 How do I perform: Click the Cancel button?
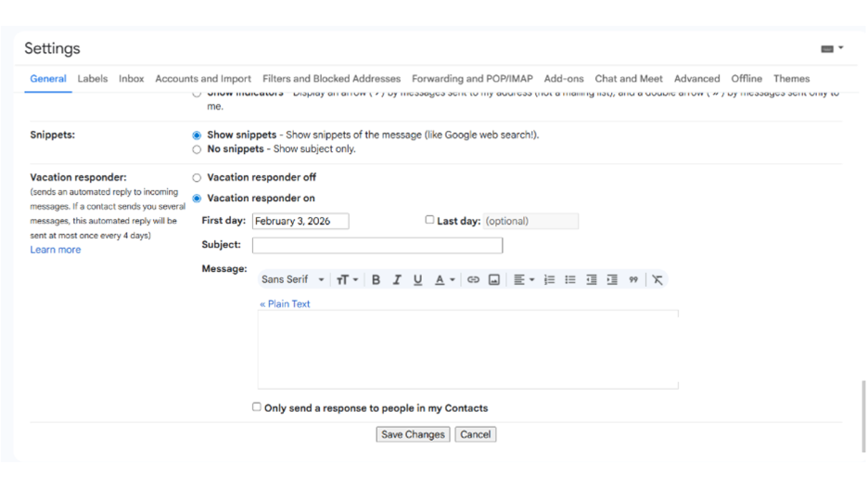coord(476,435)
